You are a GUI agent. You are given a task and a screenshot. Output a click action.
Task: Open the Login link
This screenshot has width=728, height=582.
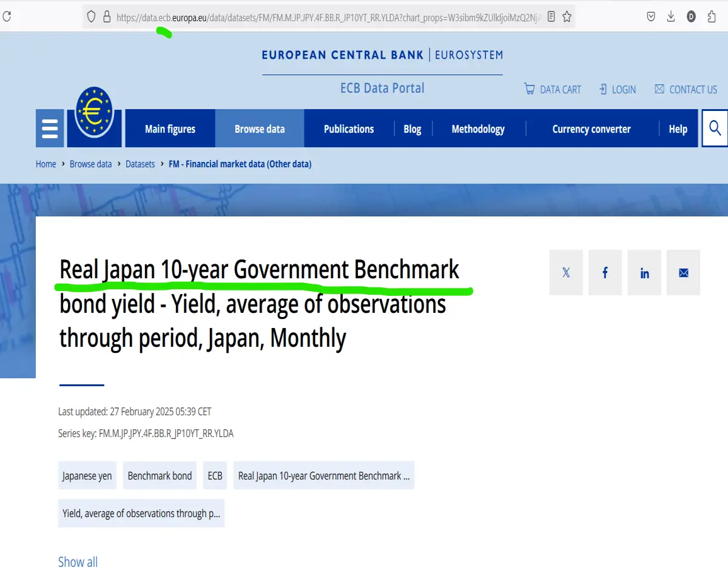coord(617,89)
